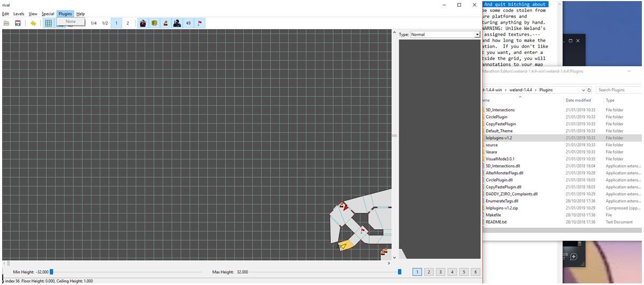Click the player start icon
The image size is (644, 285).
pos(166,23)
